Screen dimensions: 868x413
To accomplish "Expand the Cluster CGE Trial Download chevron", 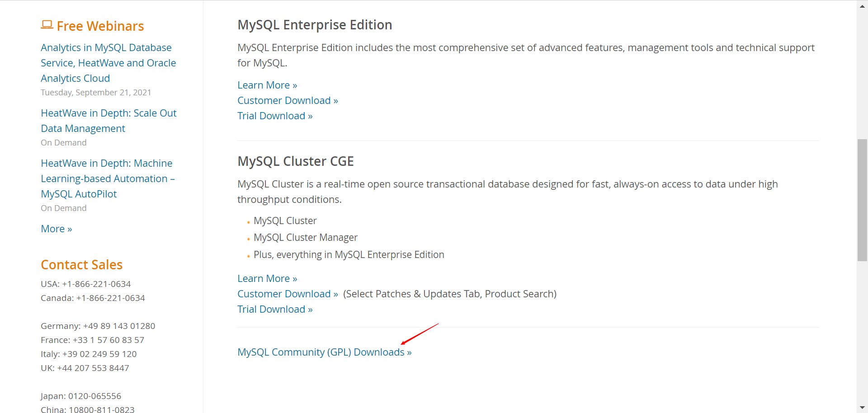I will [310, 309].
